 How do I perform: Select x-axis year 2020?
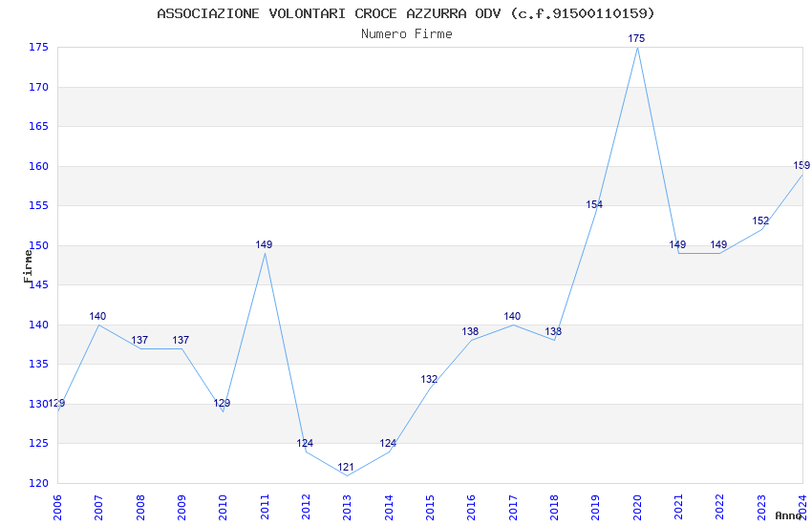637,507
